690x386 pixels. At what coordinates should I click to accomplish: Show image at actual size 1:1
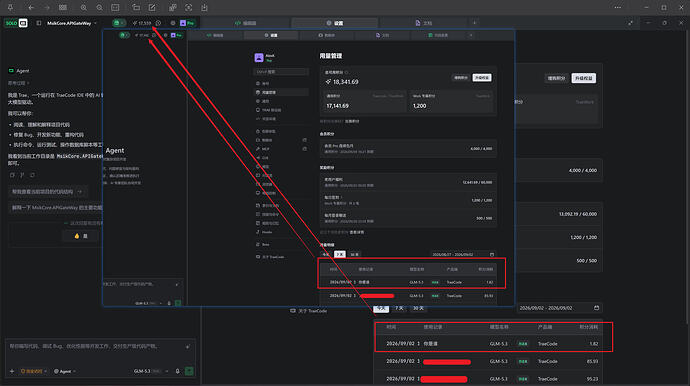115,7
